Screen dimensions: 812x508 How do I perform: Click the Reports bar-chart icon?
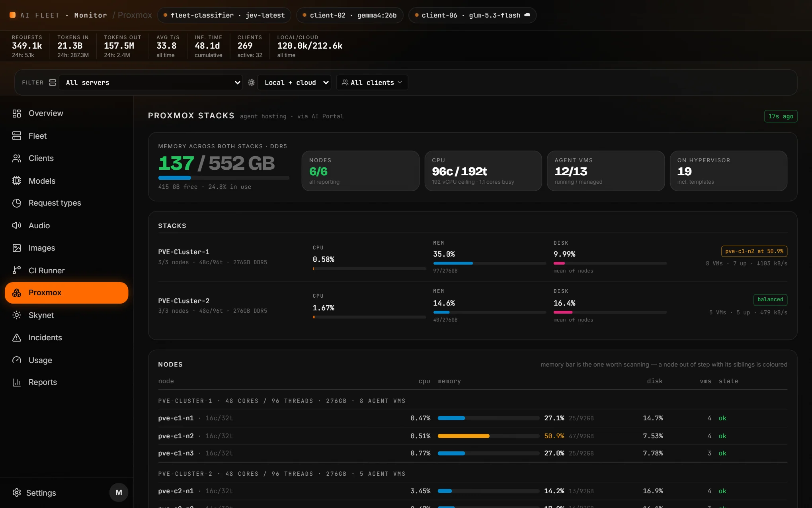(16, 382)
